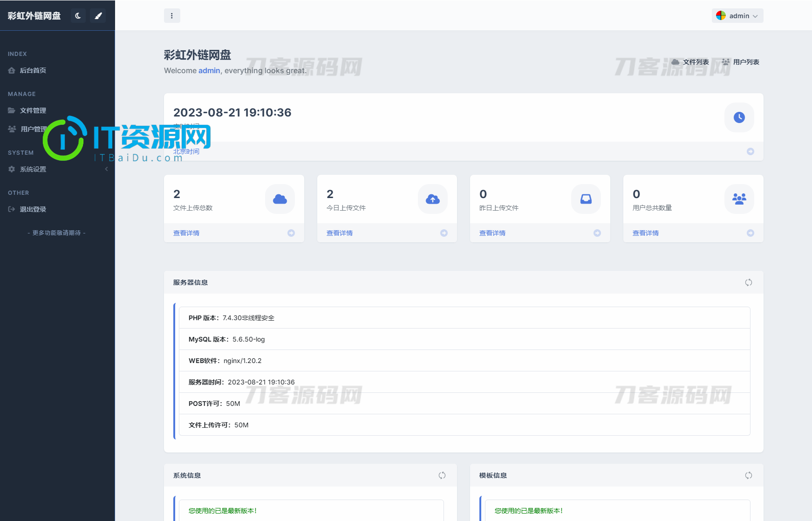Image resolution: width=812 pixels, height=521 pixels.
Task: Click the admin colorful avatar icon
Action: pos(721,15)
